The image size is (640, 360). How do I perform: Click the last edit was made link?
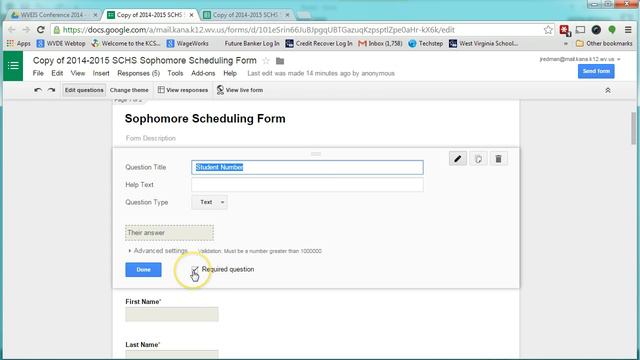pos(321,73)
